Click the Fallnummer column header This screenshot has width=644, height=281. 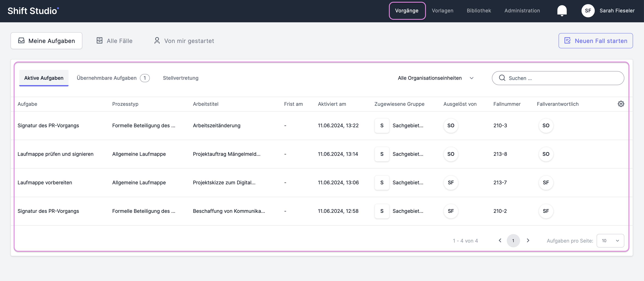[x=507, y=104]
